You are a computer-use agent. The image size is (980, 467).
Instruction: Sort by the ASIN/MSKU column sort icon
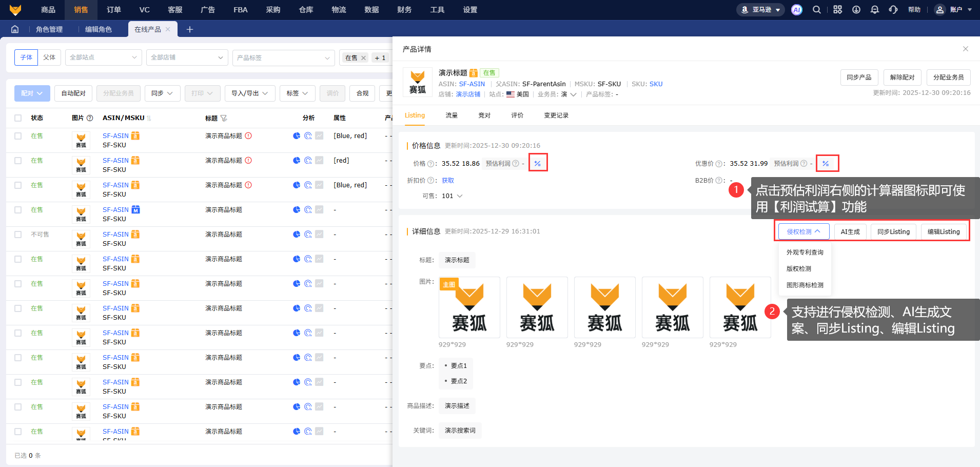click(x=149, y=118)
